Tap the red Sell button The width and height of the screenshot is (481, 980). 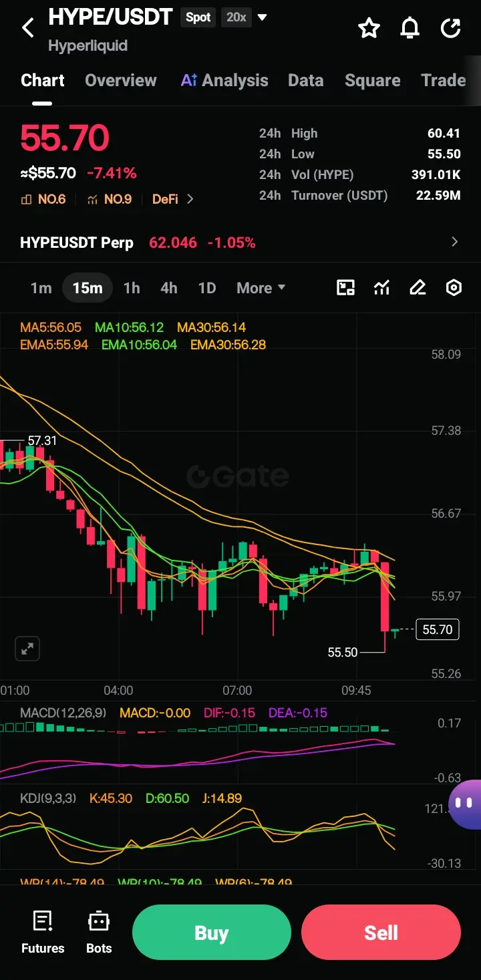click(381, 933)
